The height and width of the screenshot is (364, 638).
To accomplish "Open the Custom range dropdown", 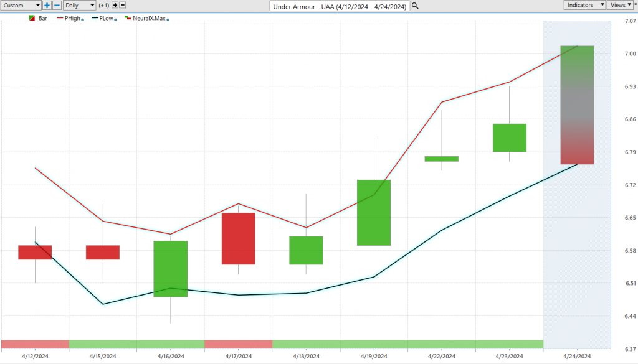I will [21, 5].
